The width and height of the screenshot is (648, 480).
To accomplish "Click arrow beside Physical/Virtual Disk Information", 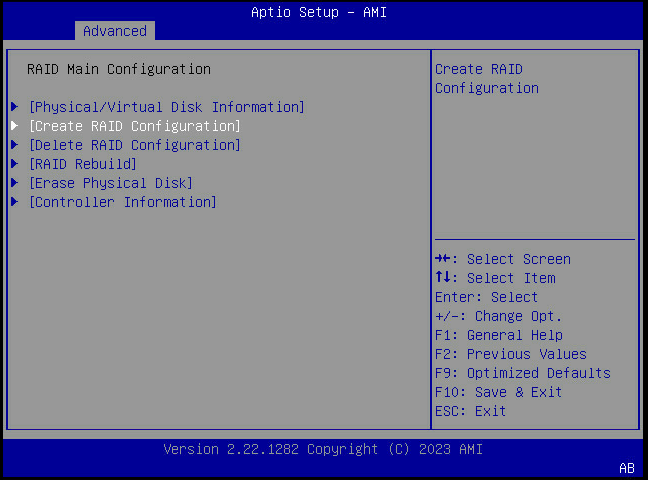I will click(14, 107).
